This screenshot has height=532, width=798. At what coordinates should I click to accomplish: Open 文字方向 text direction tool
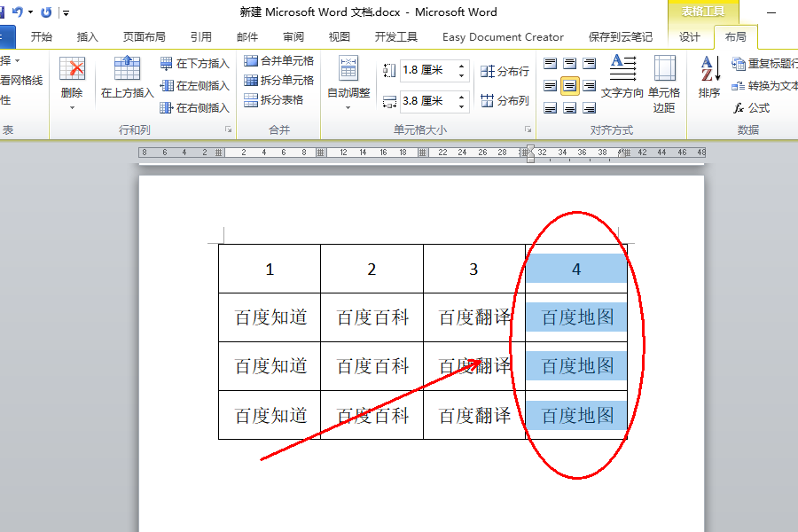[622, 76]
